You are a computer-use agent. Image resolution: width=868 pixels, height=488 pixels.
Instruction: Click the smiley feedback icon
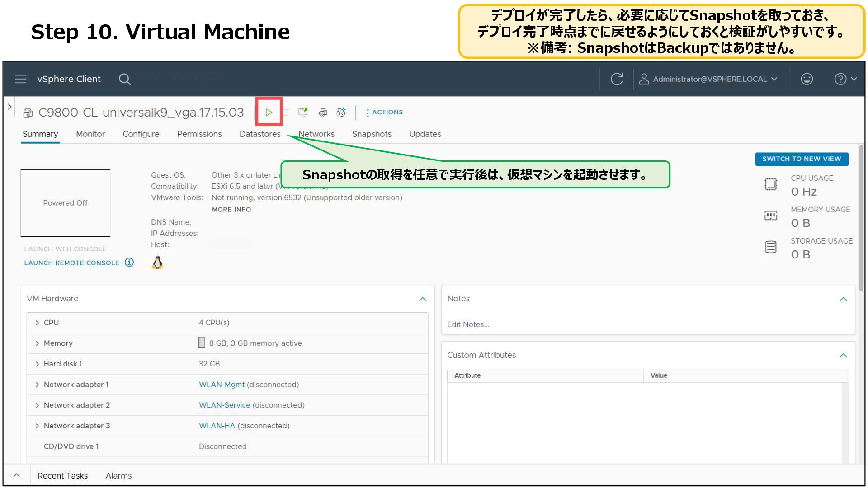tap(807, 79)
